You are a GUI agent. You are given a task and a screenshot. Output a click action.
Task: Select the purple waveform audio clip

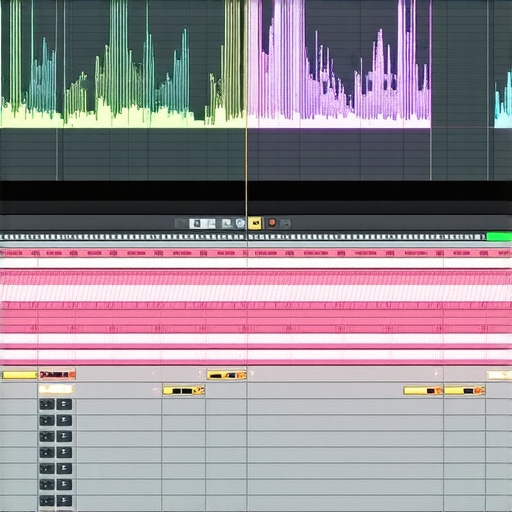coord(339,63)
